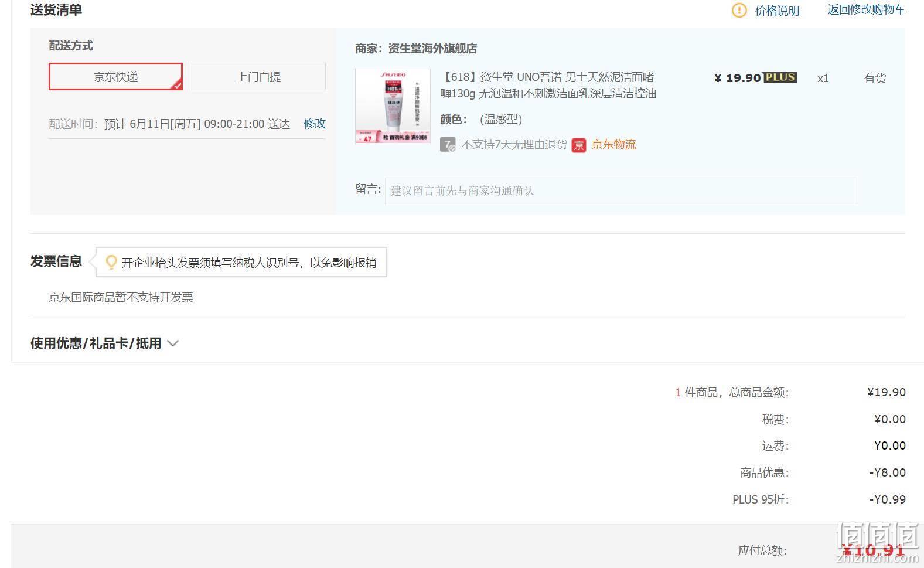Click the 运费 ¥0.00 value
This screenshot has height=568, width=924.
click(890, 445)
